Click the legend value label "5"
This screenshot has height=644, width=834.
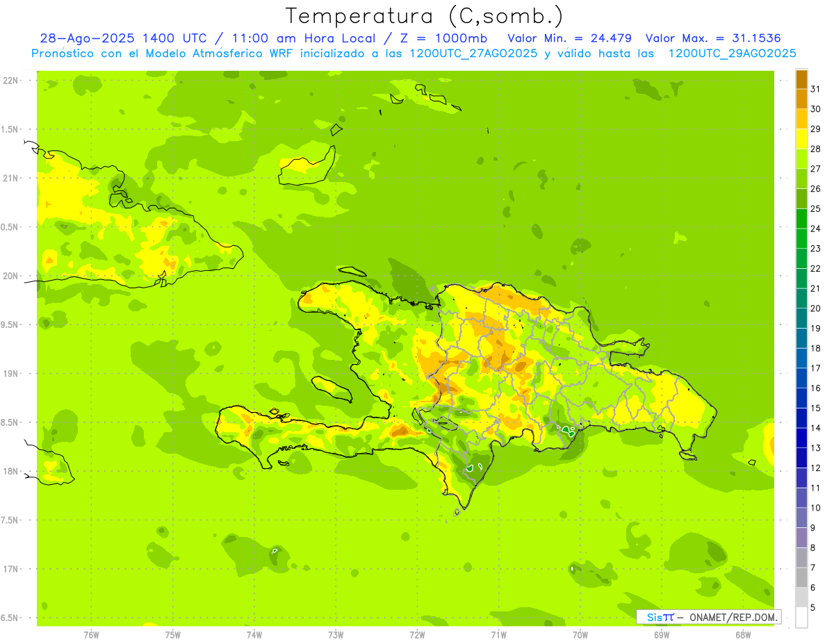pyautogui.click(x=813, y=608)
